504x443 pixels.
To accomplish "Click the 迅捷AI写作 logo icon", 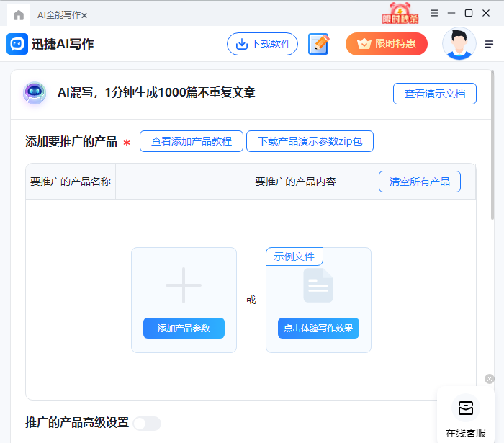I will (17, 44).
